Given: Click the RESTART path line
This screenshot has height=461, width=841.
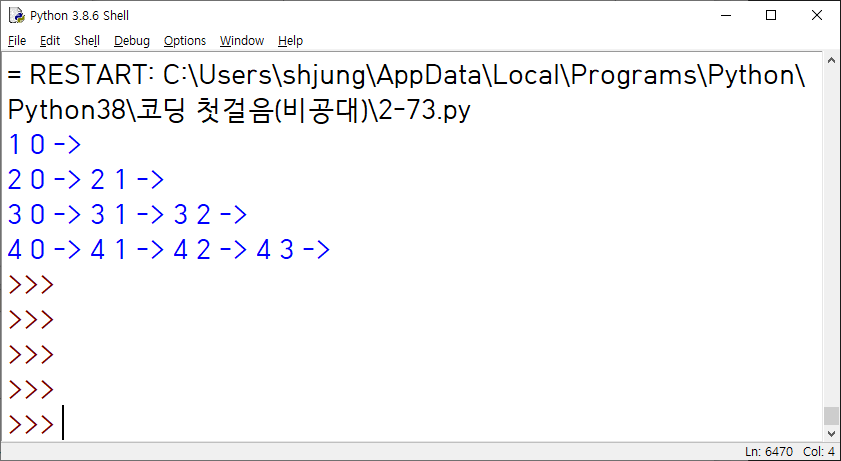Looking at the screenshot, I should tap(406, 76).
